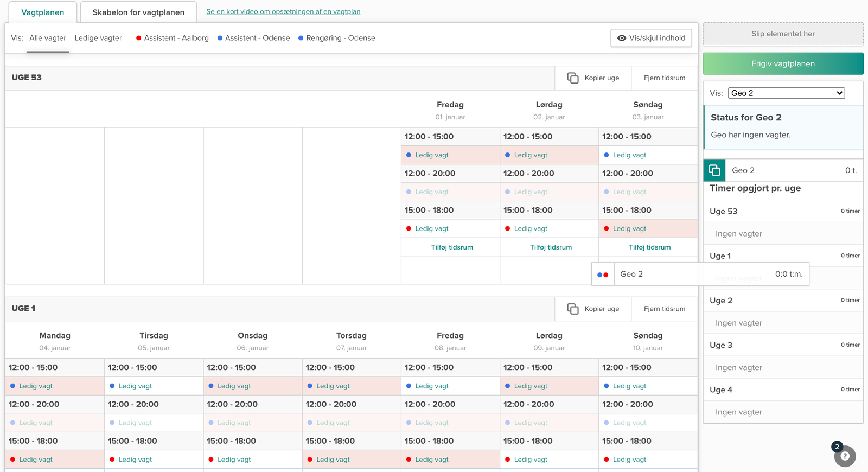Click Fjern tidsrum in Uge 53 header
Screen dimensions: 868x472
pos(664,78)
